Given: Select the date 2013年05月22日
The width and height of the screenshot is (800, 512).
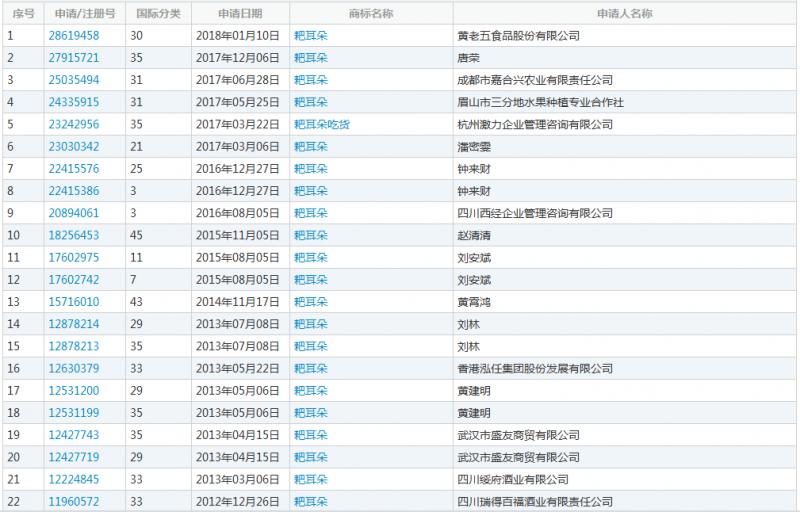Looking at the screenshot, I should (x=238, y=368).
